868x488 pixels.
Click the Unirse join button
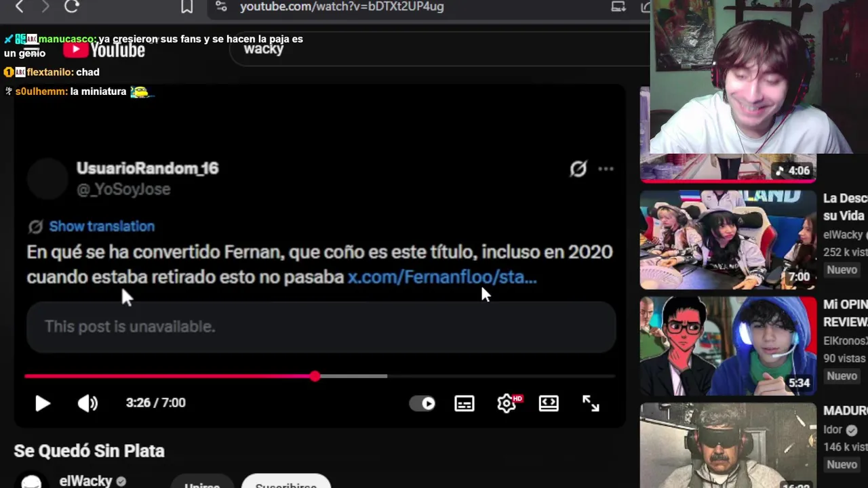[x=202, y=483]
